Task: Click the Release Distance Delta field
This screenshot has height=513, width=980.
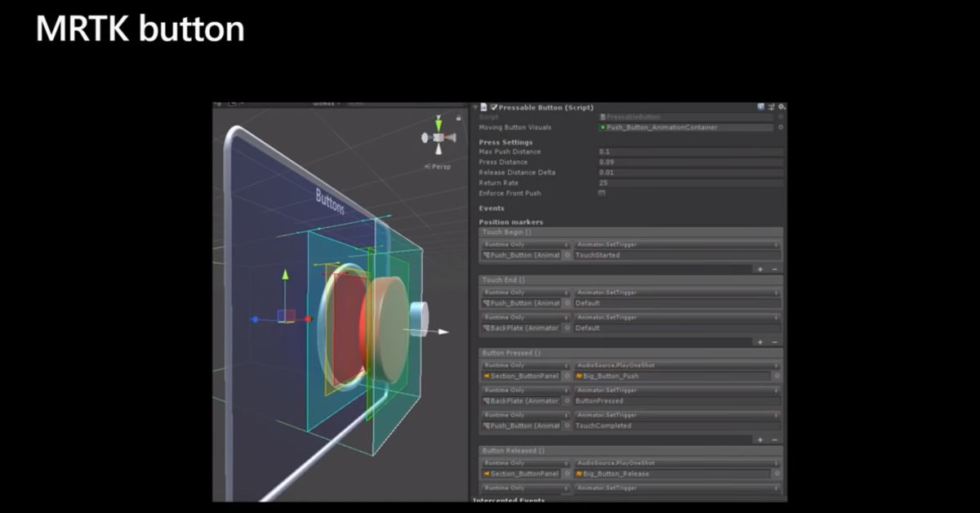Action: point(691,172)
